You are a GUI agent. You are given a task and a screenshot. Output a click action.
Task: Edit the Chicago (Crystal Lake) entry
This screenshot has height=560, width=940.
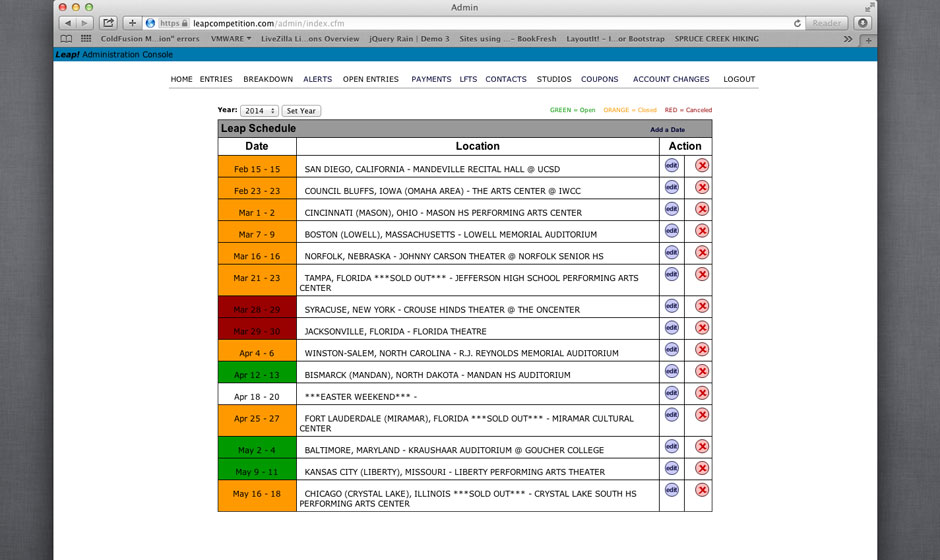coord(671,490)
